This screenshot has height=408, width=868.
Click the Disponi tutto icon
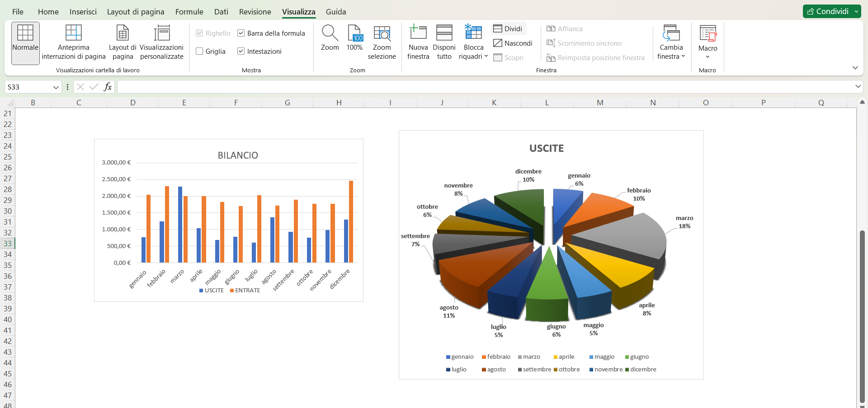444,34
